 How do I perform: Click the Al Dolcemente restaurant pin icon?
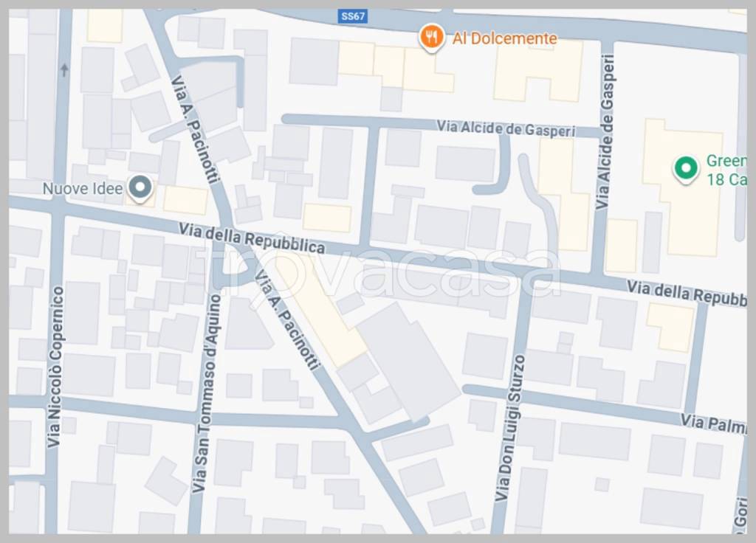click(431, 38)
